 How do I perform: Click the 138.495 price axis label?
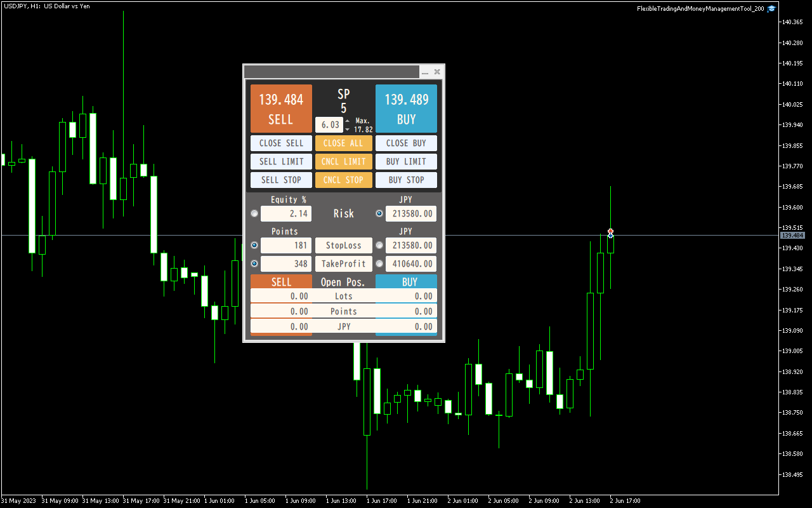792,474
